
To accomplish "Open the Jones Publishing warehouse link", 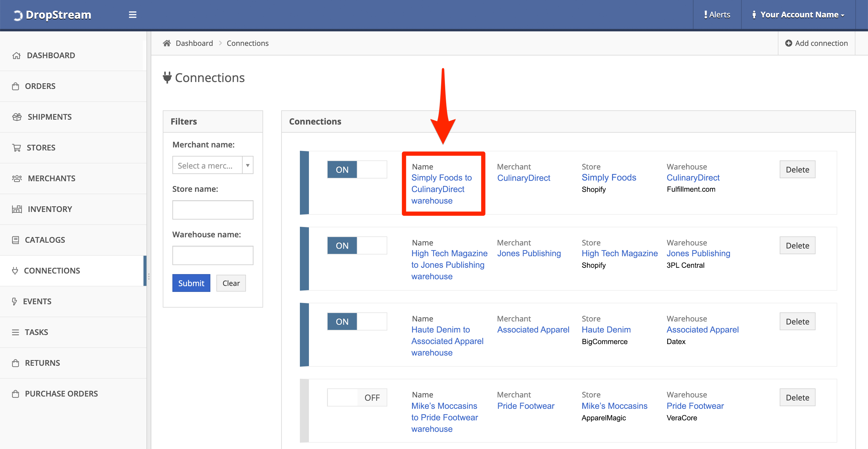I will point(698,254).
